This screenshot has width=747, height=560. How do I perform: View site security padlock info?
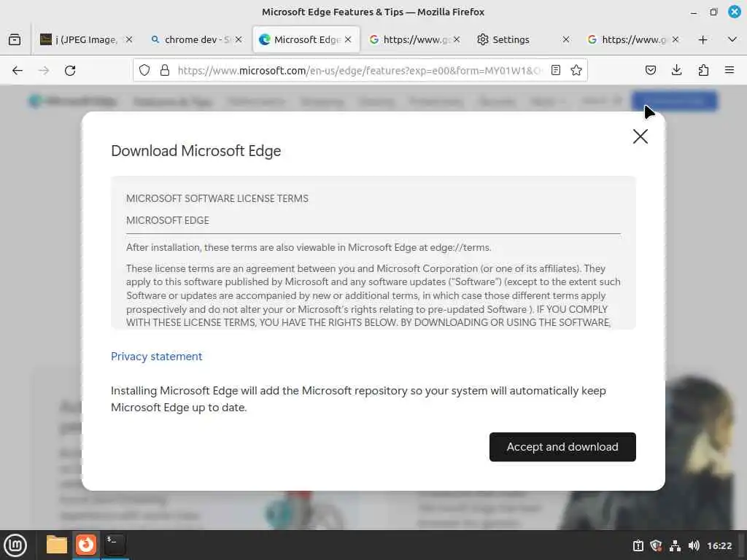pyautogui.click(x=165, y=71)
